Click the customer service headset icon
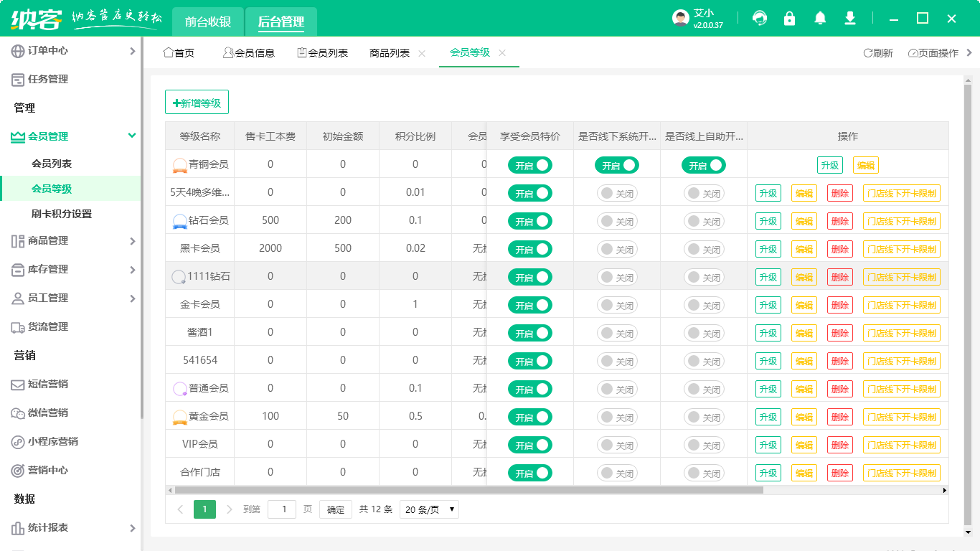This screenshot has height=551, width=980. pos(759,18)
